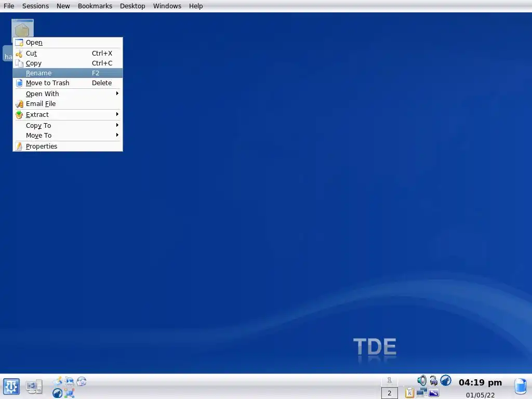Viewport: 532px width, 399px height.
Task: Click the Ctrl+X shortcut text
Action: [x=102, y=54]
